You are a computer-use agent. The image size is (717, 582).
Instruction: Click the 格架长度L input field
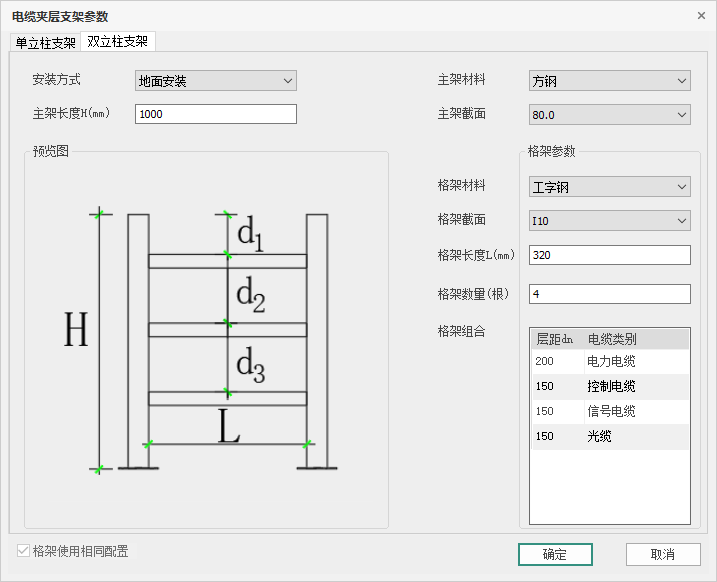[609, 255]
